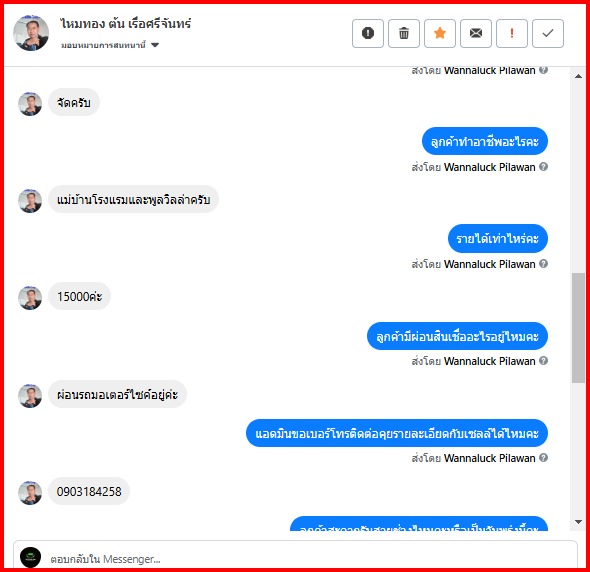Delete conversation with the trash icon
Screen dimensions: 590x572
404,33
